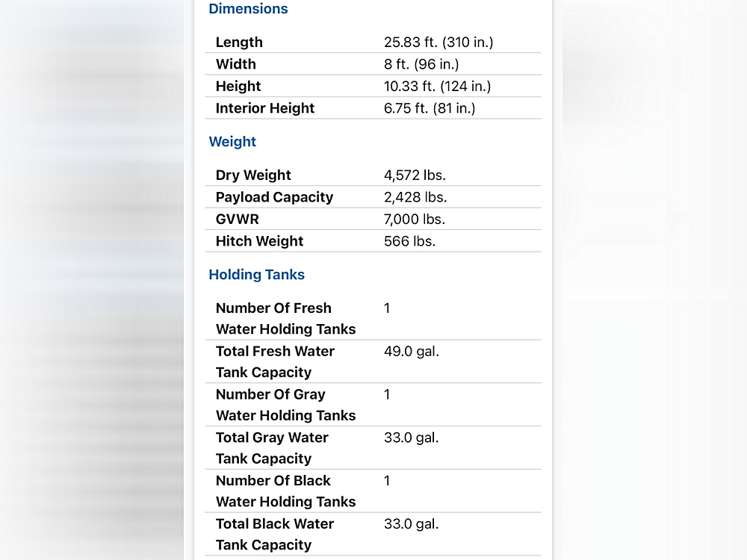Click the 4,572 lbs. dry weight value
Image resolution: width=747 pixels, height=560 pixels.
(x=415, y=175)
